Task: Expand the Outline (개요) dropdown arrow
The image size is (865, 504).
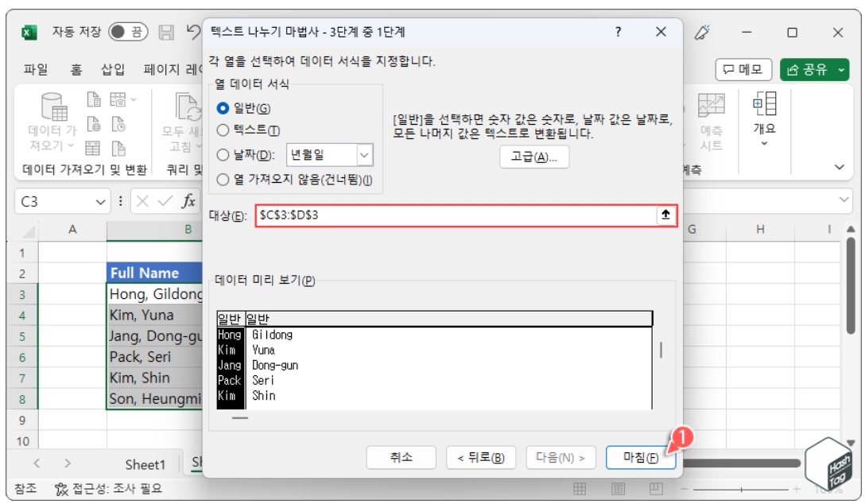Action: [x=764, y=143]
